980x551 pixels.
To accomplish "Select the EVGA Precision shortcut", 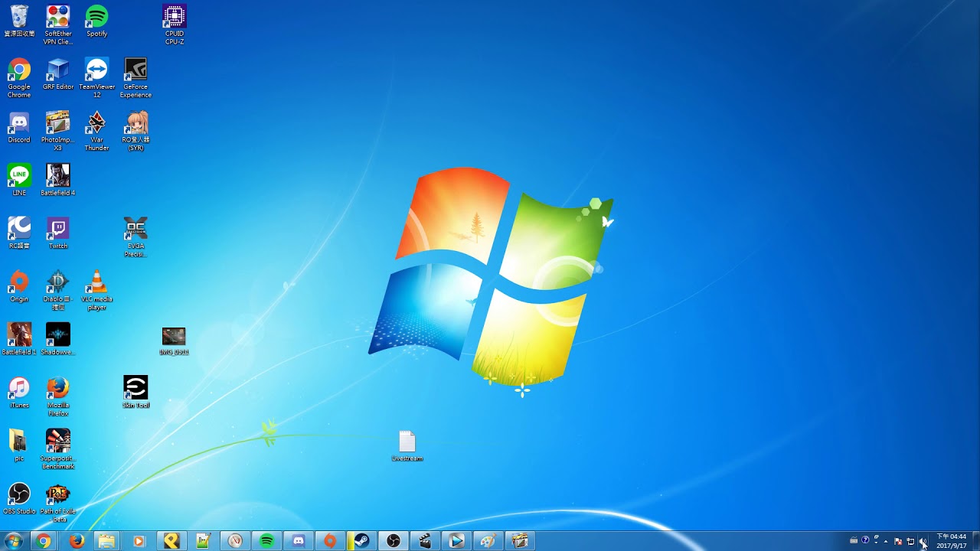I will coord(136,236).
